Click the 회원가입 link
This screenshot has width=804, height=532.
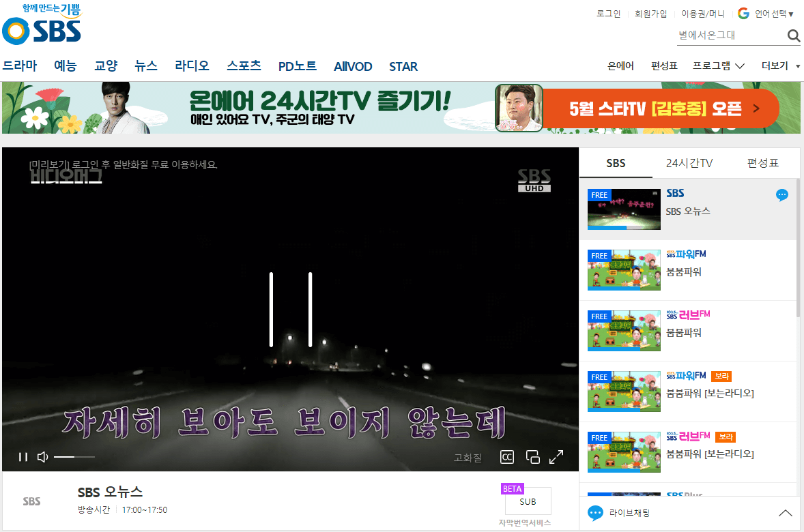pyautogui.click(x=650, y=14)
